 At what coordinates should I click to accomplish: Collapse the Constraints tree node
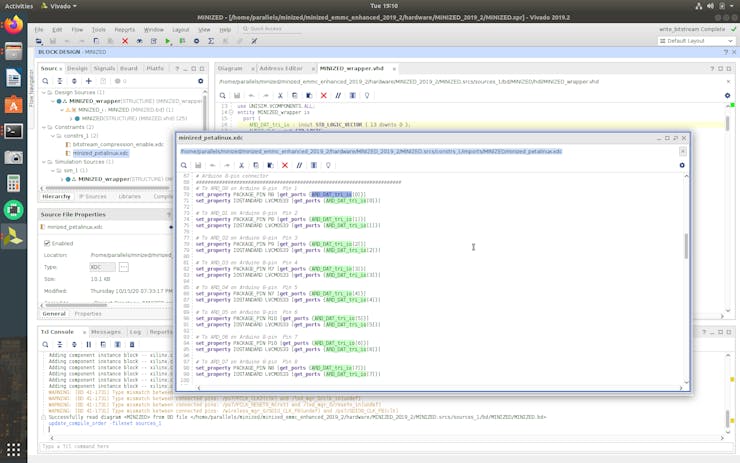[x=46, y=126]
